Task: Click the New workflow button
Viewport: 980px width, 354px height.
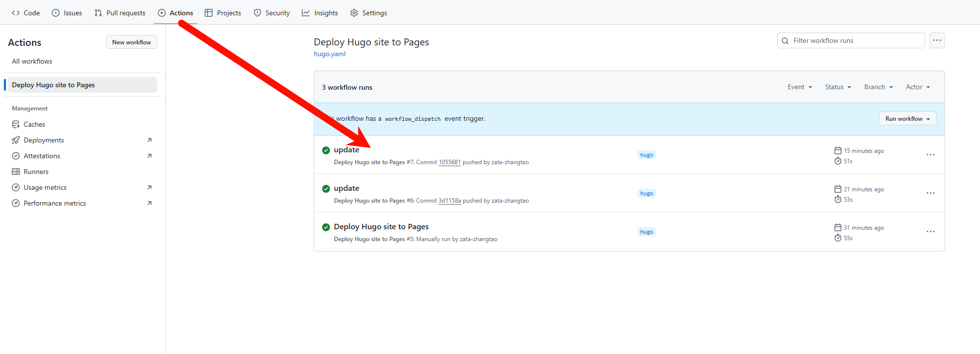Action: 132,42
